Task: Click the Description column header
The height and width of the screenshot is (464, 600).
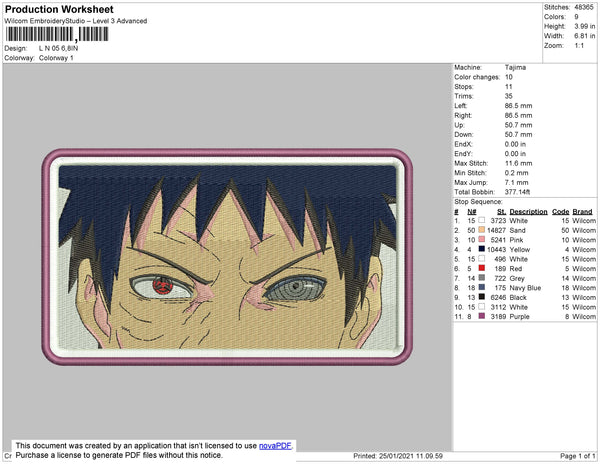Action: [x=528, y=212]
